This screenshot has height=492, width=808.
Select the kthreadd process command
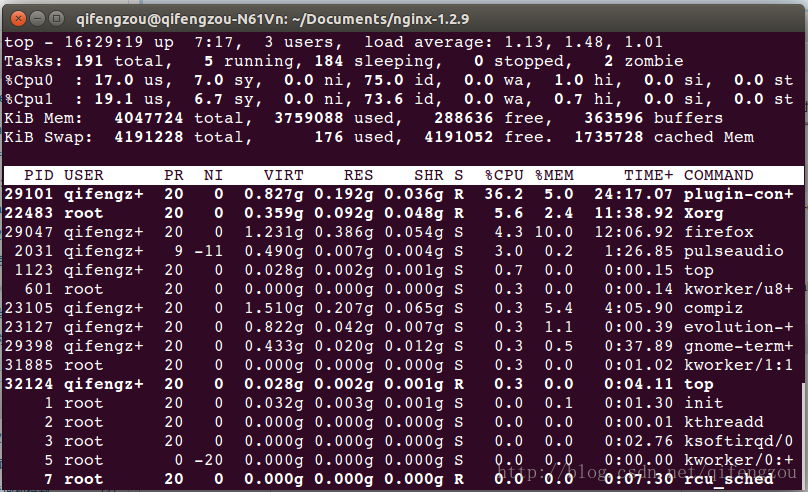(x=723, y=422)
